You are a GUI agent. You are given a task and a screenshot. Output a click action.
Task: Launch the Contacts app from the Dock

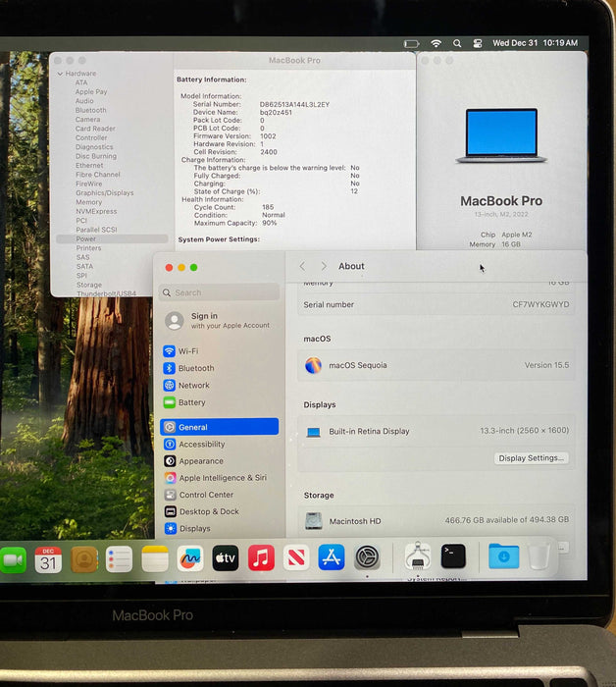click(x=84, y=559)
